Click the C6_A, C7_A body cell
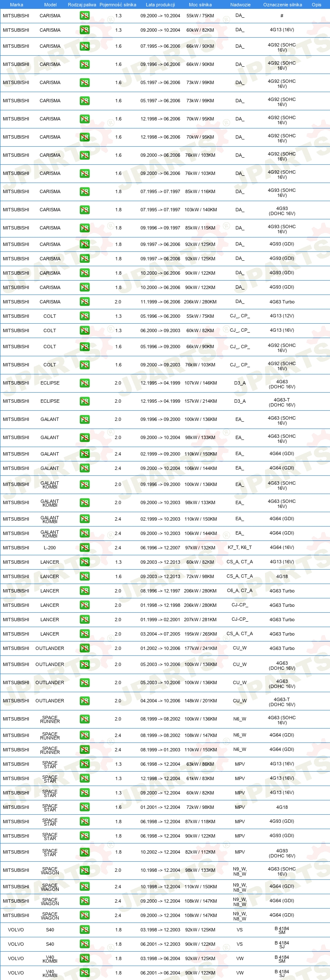The image size is (330, 980). pos(240,591)
